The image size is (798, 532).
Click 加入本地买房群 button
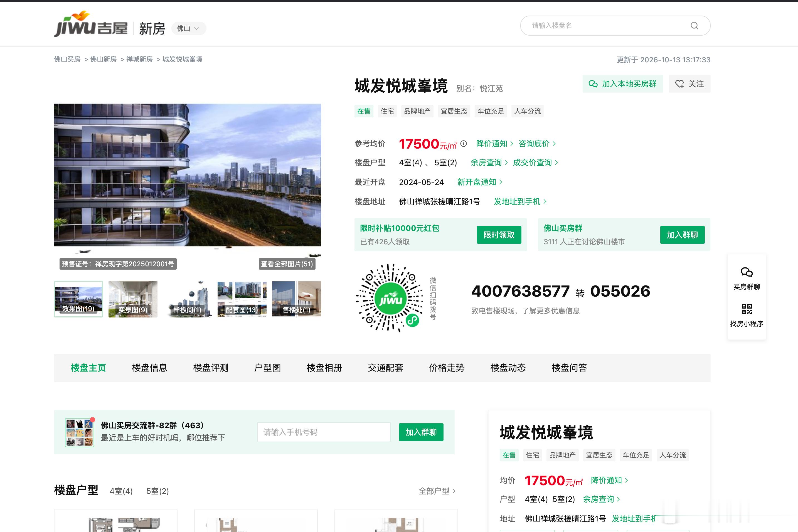[623, 84]
